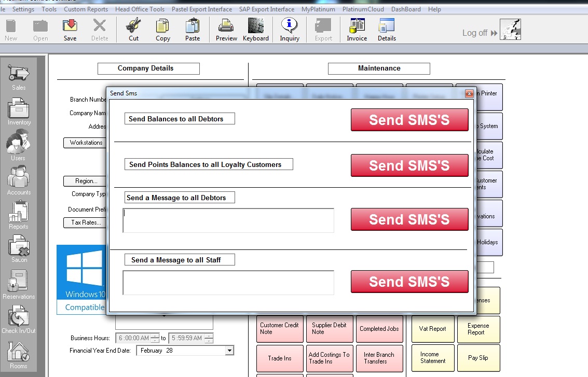The width and height of the screenshot is (588, 377).
Task: Open the SAP Export Interface menu
Action: pyautogui.click(x=267, y=9)
